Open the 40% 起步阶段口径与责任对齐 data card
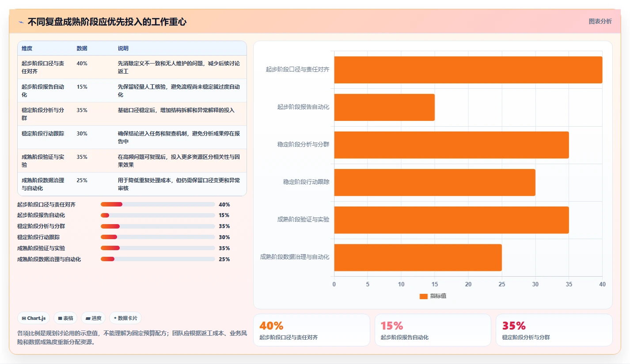This screenshot has height=364, width=630. pos(311,330)
